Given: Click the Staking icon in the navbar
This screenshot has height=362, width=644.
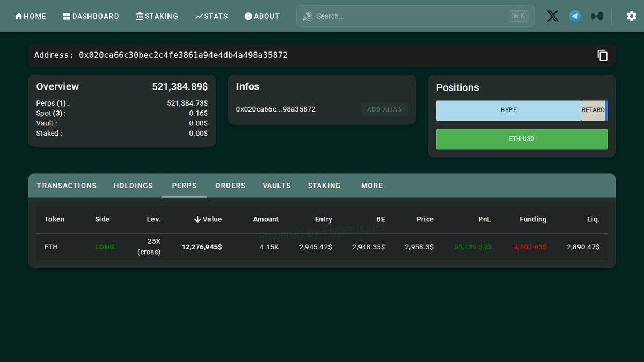Looking at the screenshot, I should click(x=141, y=16).
